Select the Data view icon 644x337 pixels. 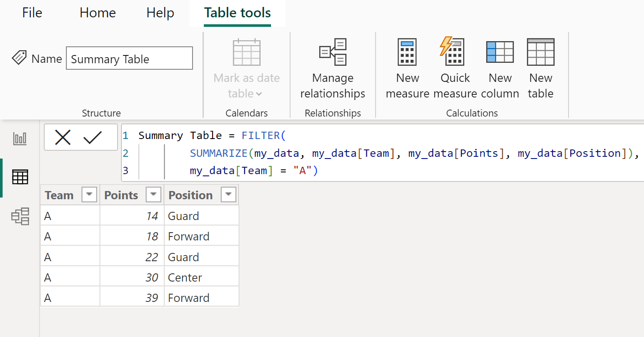click(x=20, y=177)
